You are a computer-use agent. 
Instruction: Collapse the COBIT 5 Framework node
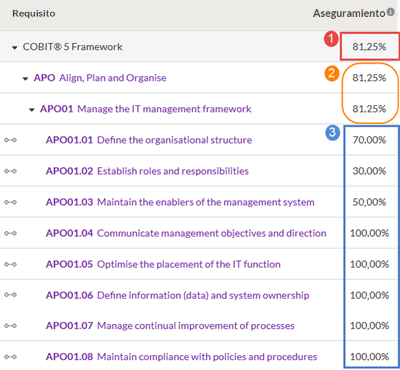14,48
